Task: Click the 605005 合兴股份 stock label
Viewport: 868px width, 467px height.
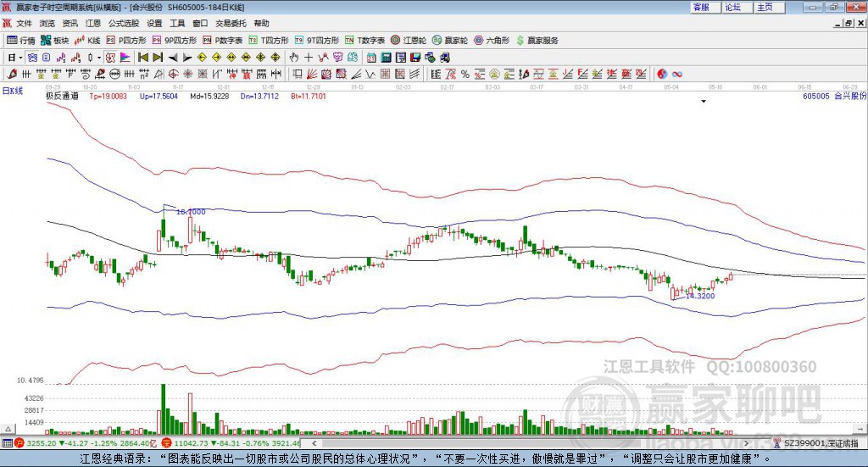Action: point(834,96)
